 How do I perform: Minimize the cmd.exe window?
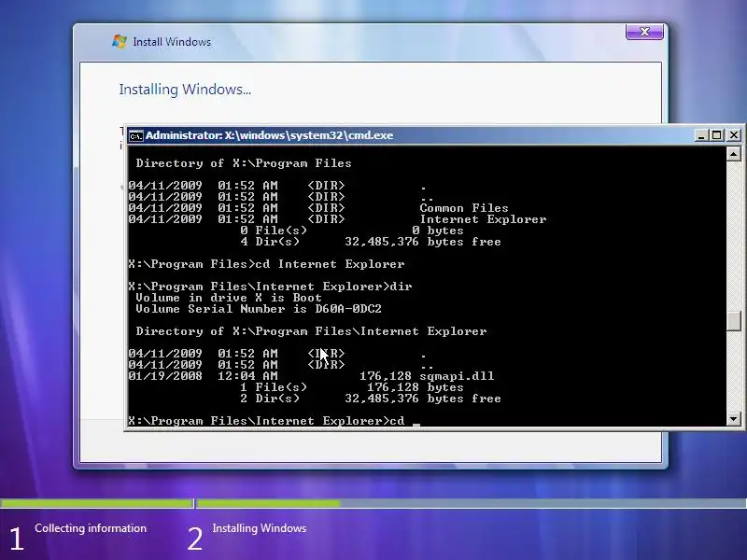[x=700, y=135]
